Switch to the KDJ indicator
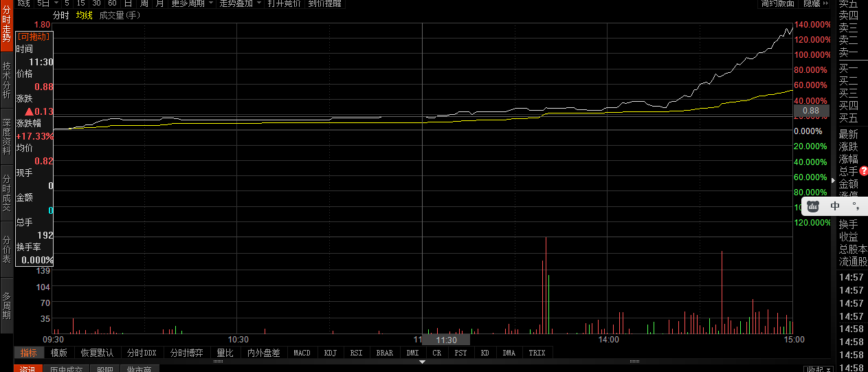The image size is (868, 372). 330,353
